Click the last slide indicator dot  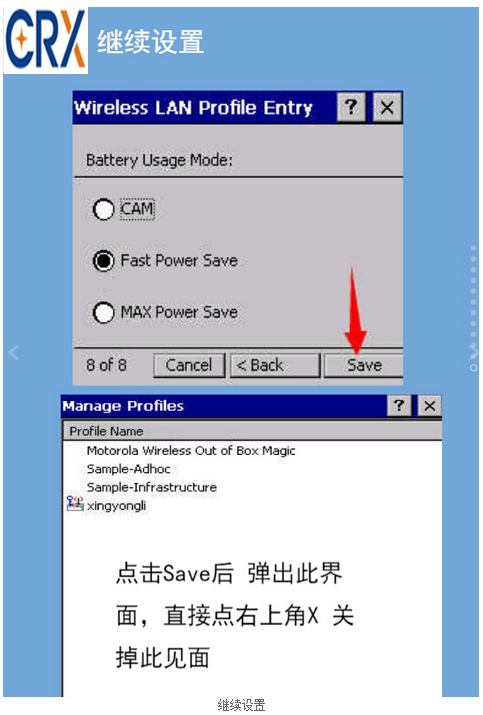pyautogui.click(x=473, y=368)
